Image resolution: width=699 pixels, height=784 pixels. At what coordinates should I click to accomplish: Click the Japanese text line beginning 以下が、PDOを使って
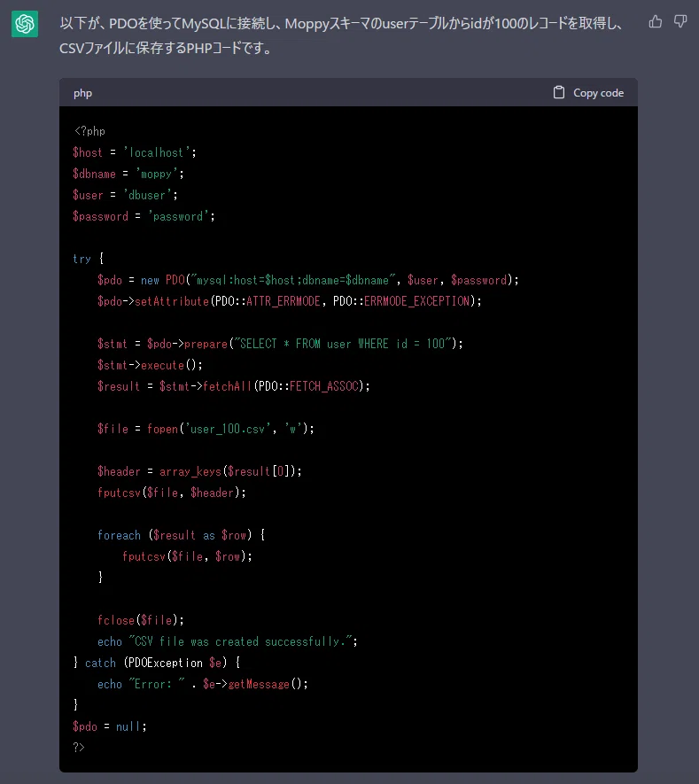[341, 23]
